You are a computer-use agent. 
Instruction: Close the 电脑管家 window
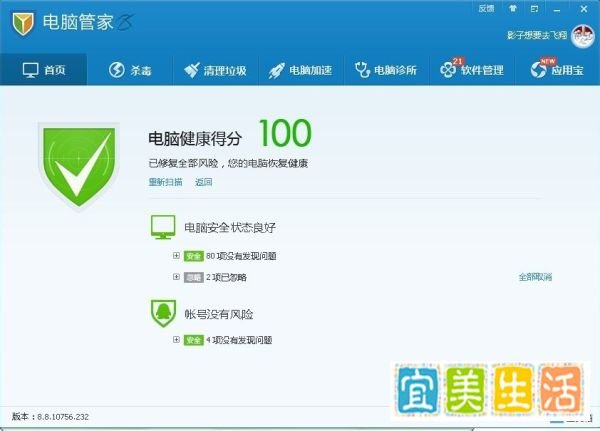coord(584,9)
